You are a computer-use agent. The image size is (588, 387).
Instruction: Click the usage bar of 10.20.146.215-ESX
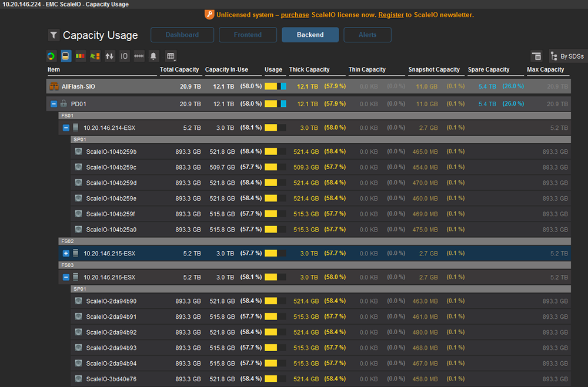[x=275, y=253]
